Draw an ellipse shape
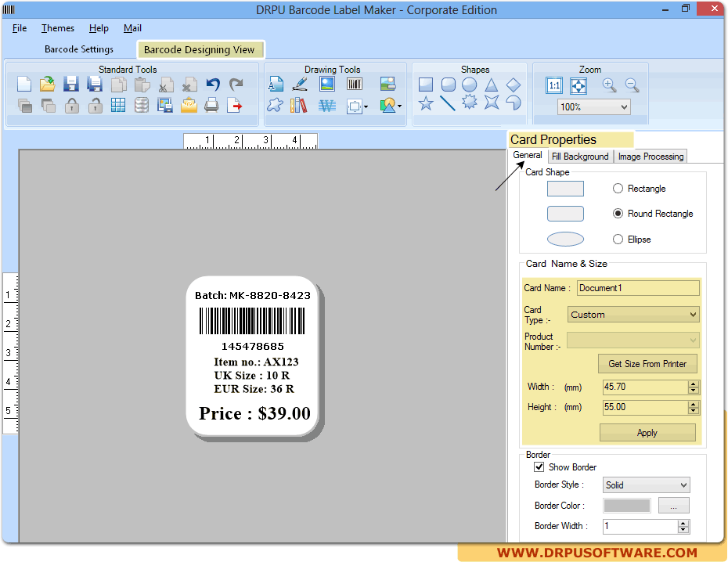This screenshot has height=562, width=728. (x=470, y=85)
